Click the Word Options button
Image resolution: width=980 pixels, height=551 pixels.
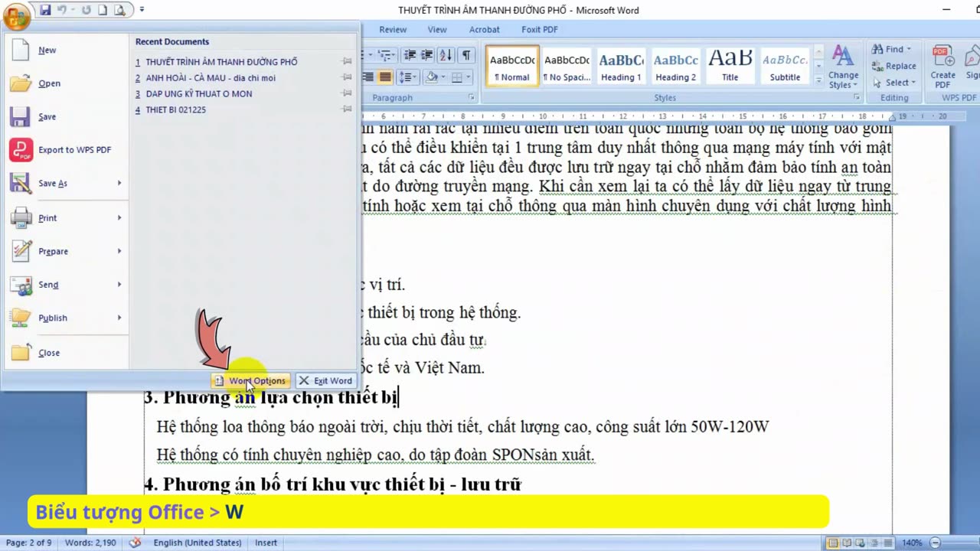point(250,380)
